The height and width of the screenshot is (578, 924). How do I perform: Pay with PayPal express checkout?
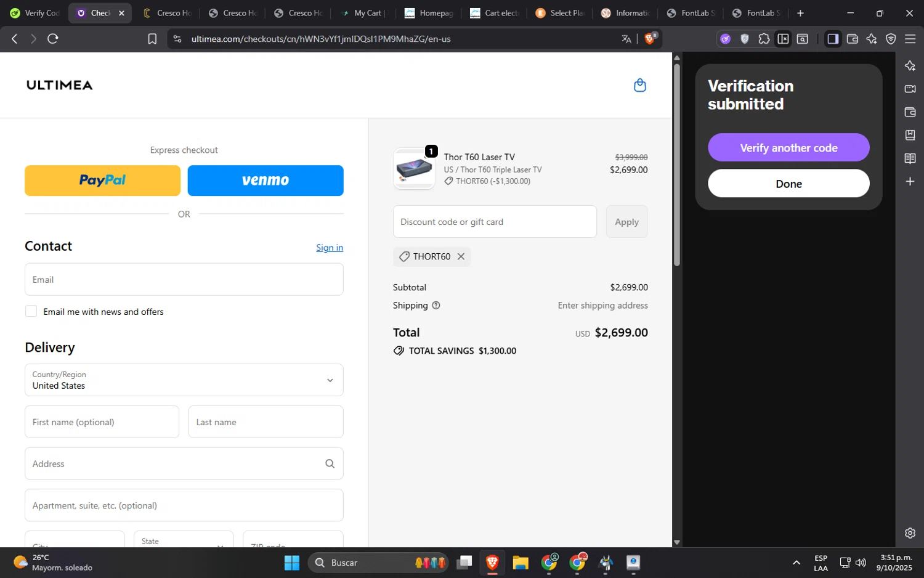click(x=103, y=181)
